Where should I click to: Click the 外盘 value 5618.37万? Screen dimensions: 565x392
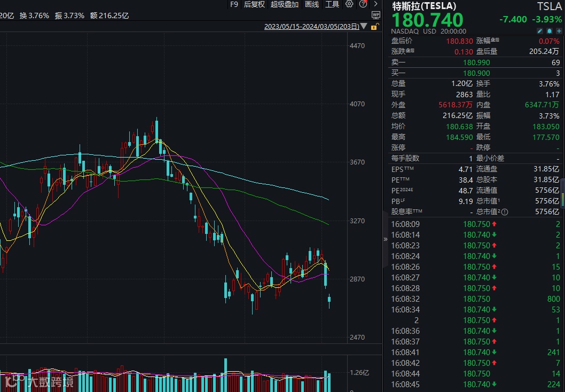[x=456, y=105]
